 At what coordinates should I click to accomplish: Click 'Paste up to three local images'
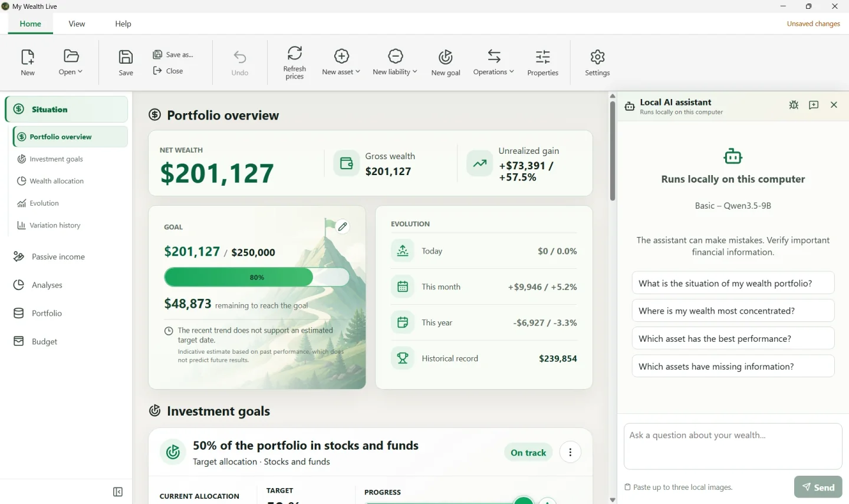coord(679,487)
